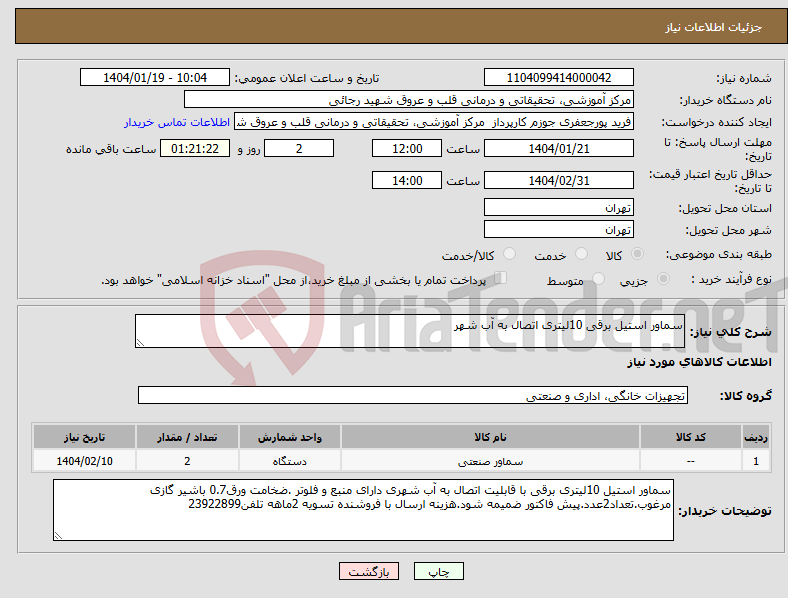Screen dimensions: 788x598
Task: Click the resize handle of buyer notes textarea
Action: point(58,536)
